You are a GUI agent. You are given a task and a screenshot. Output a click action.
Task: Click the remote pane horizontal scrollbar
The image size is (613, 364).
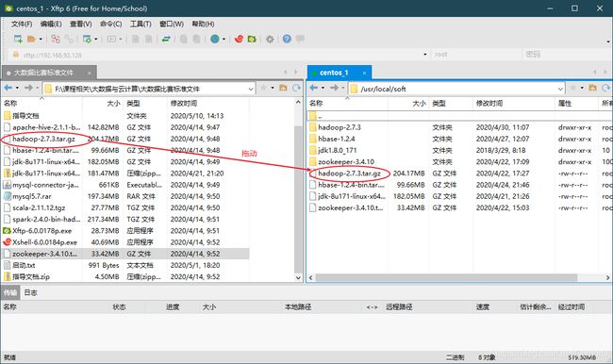click(x=446, y=277)
